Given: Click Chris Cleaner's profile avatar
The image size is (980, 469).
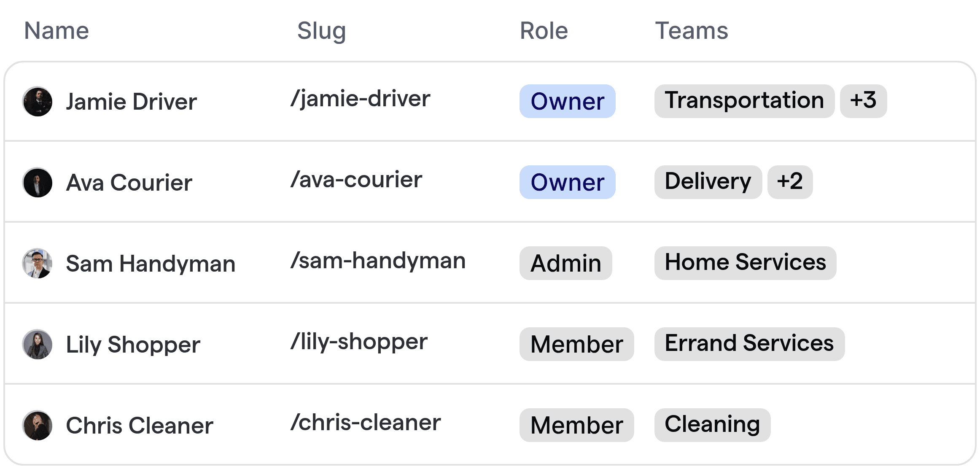Looking at the screenshot, I should [x=37, y=425].
